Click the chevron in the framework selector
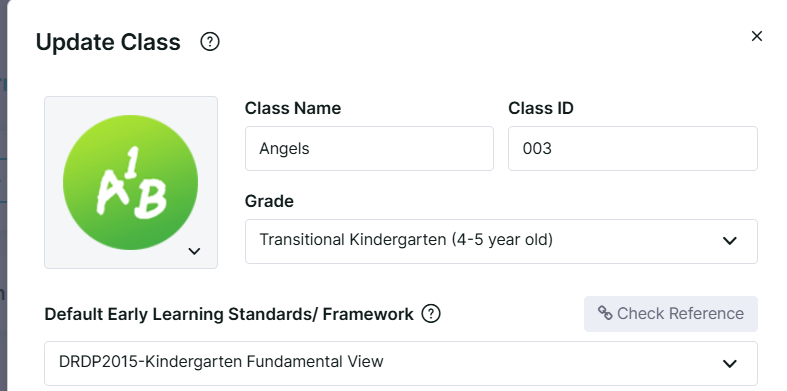787x391 pixels. (x=729, y=363)
